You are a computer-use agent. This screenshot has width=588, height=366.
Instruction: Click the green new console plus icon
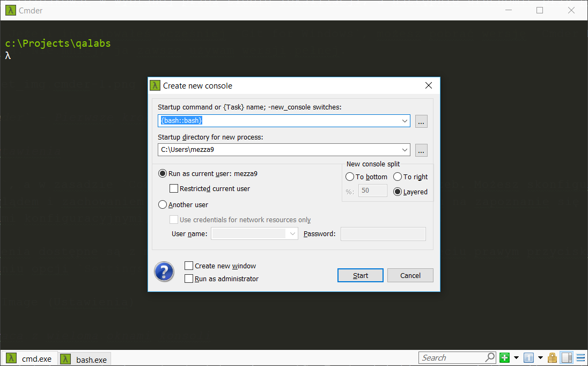point(504,358)
